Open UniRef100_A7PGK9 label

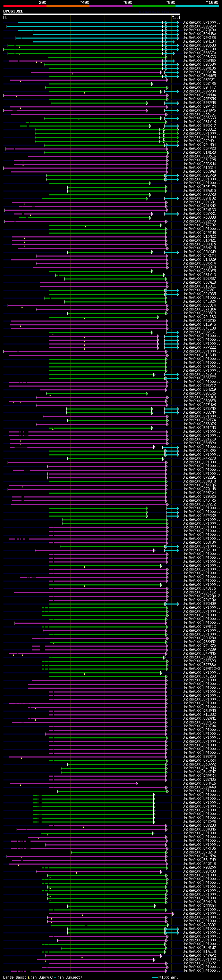pos(199,516)
